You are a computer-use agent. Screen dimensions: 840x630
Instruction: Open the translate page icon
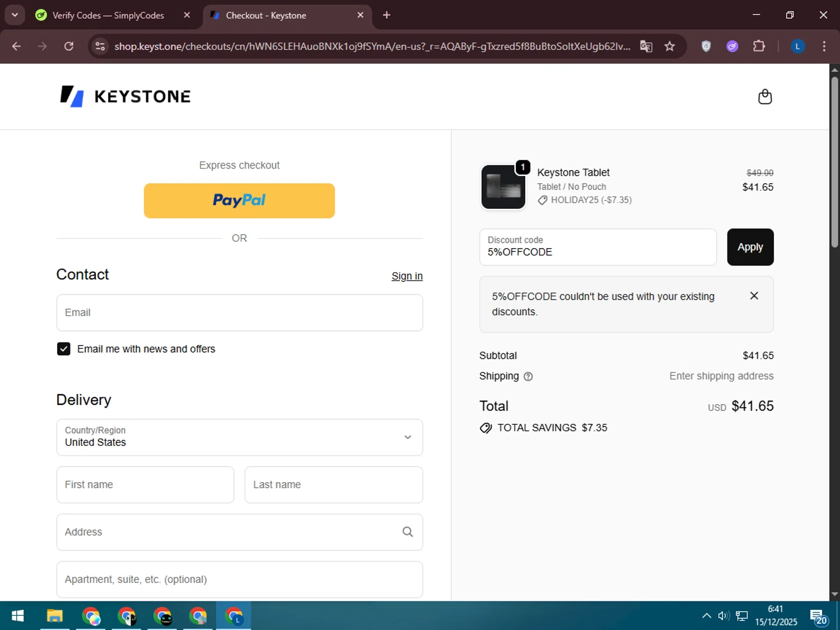tap(646, 46)
